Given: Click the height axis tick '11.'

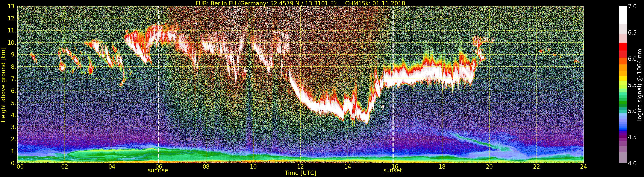Looking at the screenshot, I should pyautogui.click(x=12, y=31).
